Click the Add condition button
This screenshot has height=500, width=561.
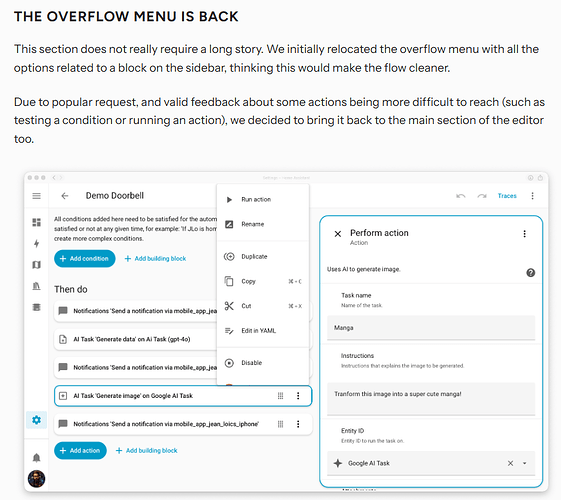[x=84, y=258]
